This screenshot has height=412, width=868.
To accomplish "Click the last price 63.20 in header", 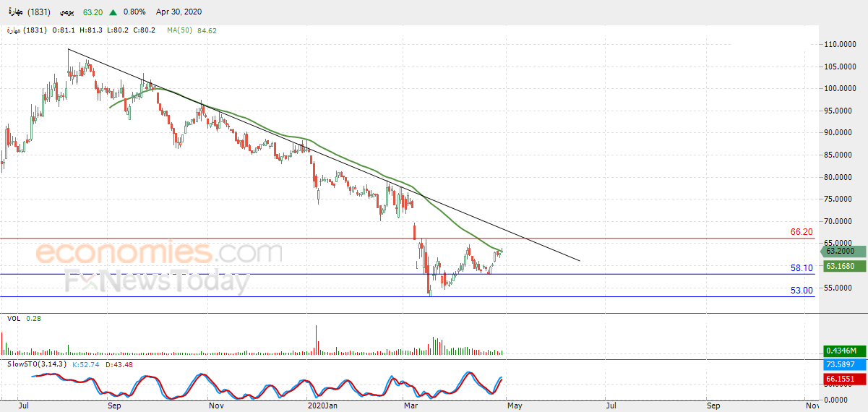I will point(93,12).
